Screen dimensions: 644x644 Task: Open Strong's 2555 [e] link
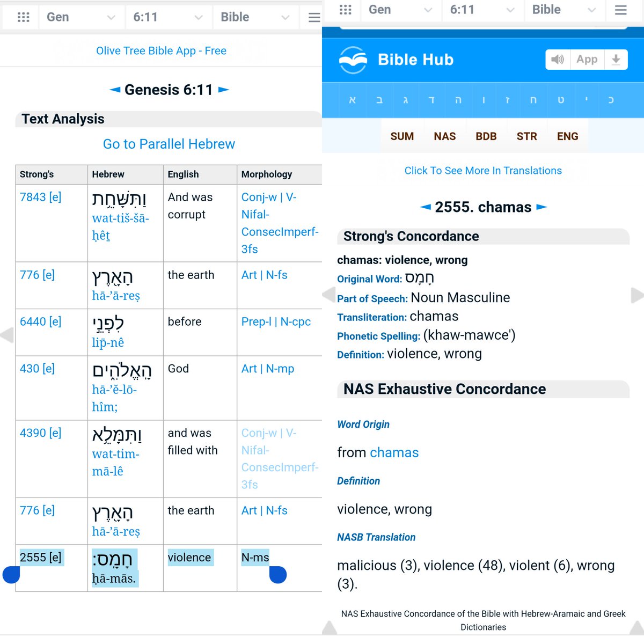click(x=41, y=558)
